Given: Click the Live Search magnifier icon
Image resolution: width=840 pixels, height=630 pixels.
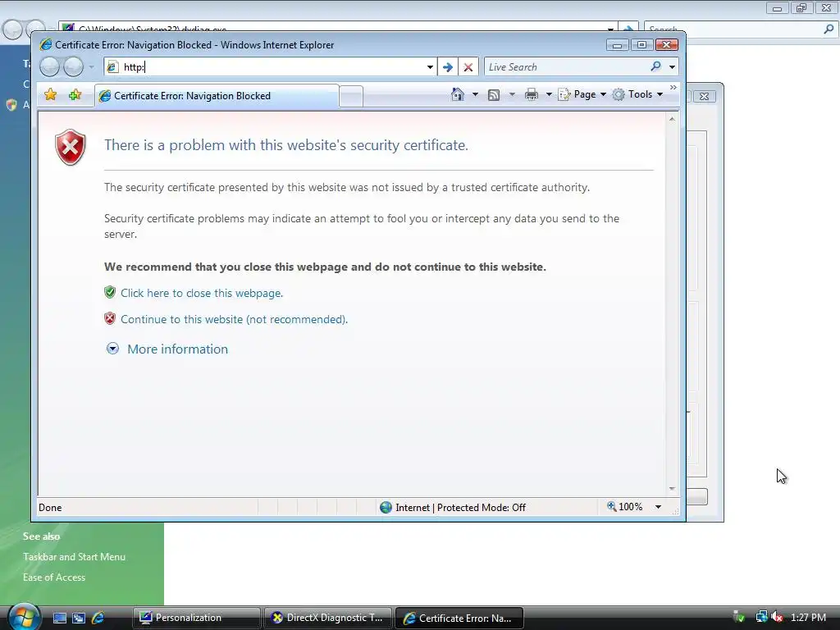Looking at the screenshot, I should point(655,66).
